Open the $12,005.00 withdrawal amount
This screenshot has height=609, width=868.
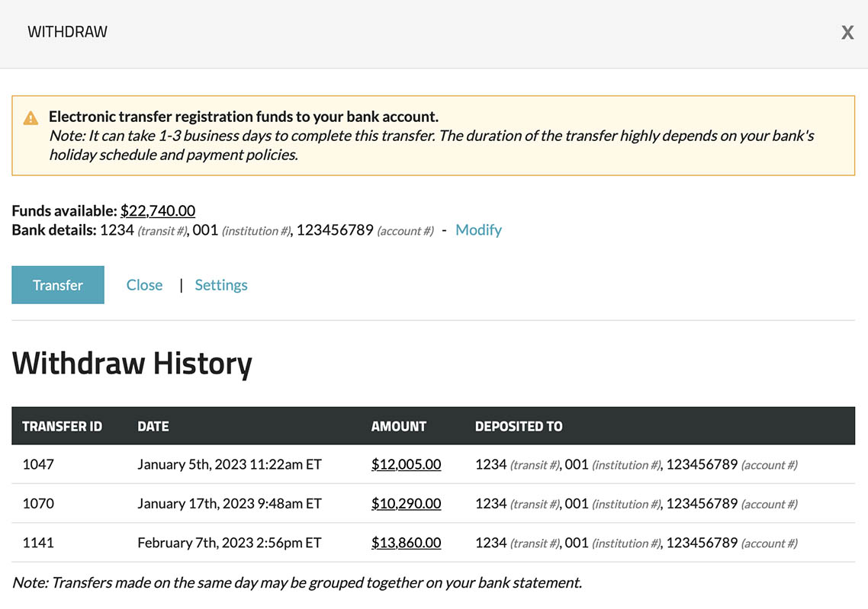pyautogui.click(x=406, y=464)
